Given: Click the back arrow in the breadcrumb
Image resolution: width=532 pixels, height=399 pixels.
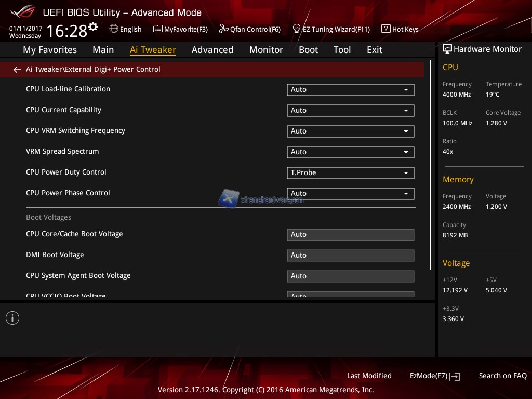Looking at the screenshot, I should (x=17, y=69).
